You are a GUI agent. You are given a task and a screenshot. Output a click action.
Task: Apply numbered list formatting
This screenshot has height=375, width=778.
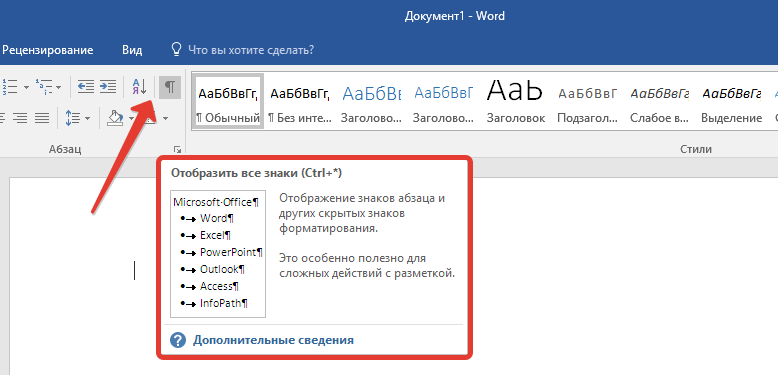coord(9,87)
